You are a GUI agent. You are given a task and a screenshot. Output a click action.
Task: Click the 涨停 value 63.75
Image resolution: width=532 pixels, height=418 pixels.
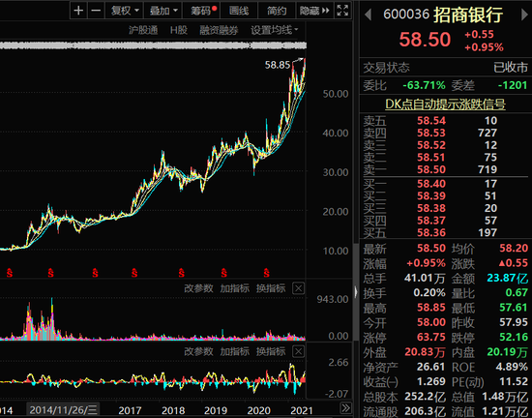(431, 337)
